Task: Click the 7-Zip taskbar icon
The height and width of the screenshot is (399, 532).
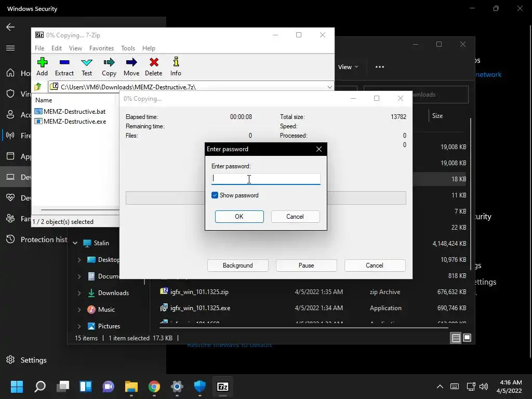Action: coord(222,387)
